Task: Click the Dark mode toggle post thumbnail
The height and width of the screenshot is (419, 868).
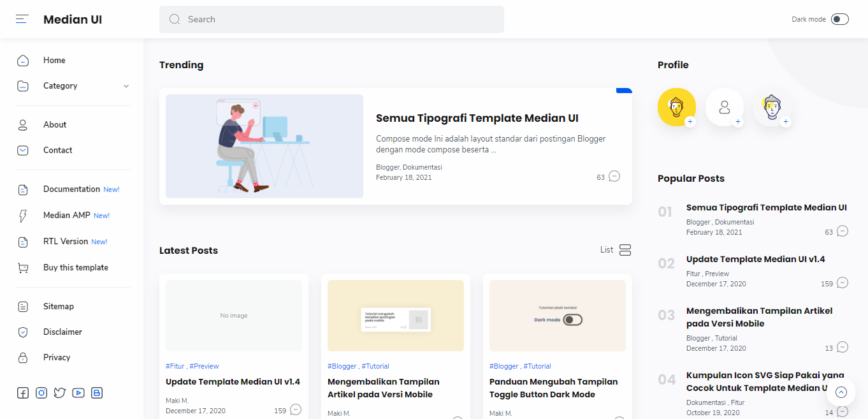Action: tap(558, 315)
